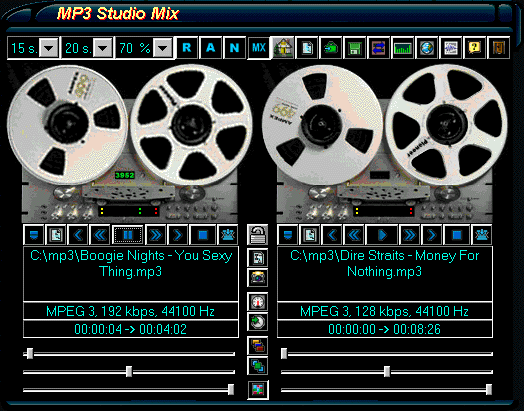Click the left deck bottom slider handle
The height and width of the screenshot is (411, 524).
click(231, 390)
